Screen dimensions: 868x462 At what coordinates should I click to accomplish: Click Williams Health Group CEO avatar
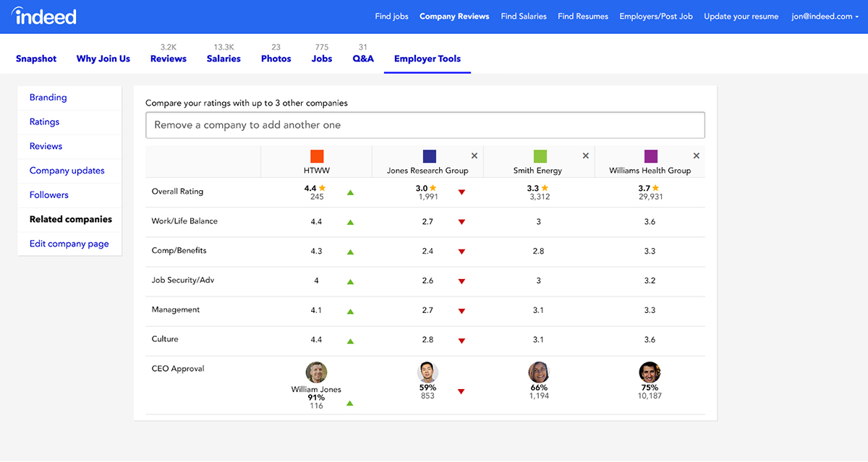tap(650, 372)
